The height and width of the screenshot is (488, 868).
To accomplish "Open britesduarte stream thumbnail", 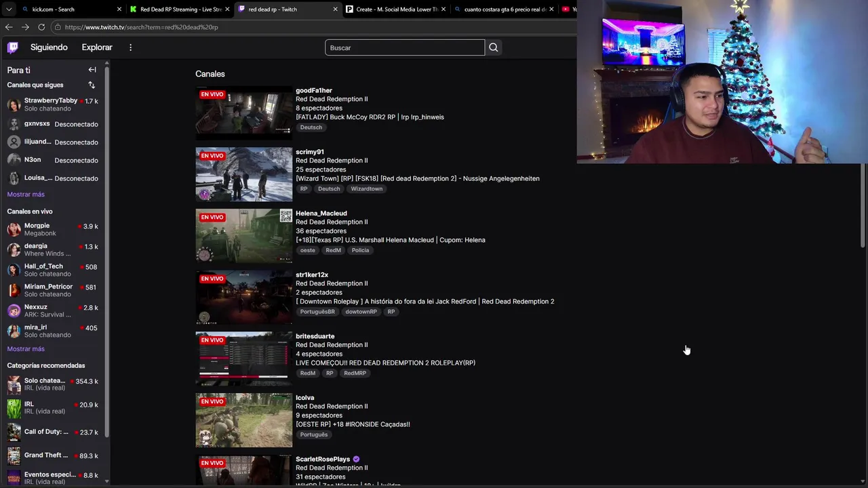I will 244,359.
